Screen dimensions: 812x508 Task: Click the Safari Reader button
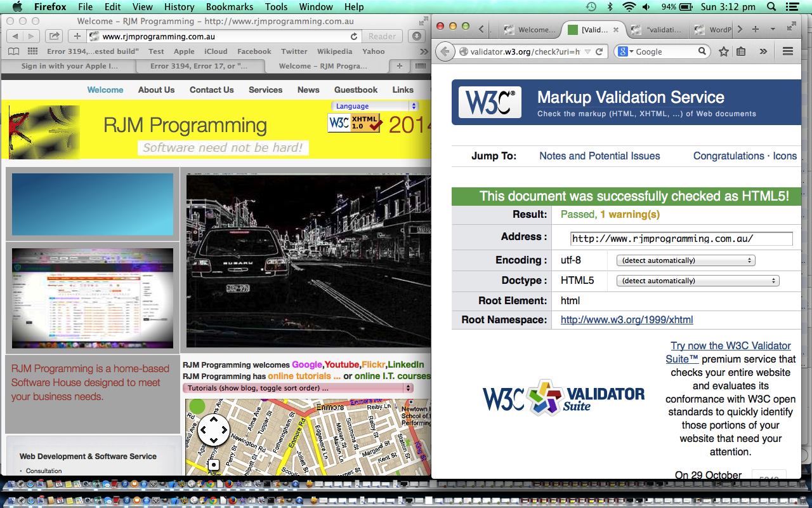(383, 36)
